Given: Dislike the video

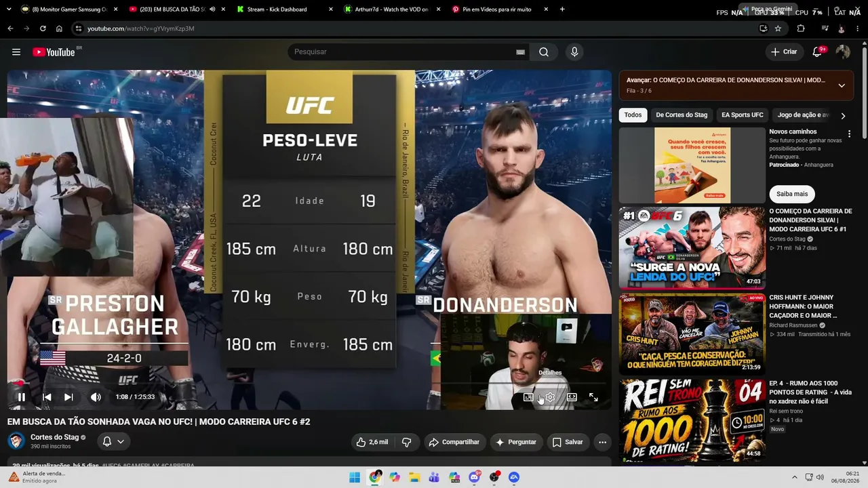Looking at the screenshot, I should click(407, 442).
